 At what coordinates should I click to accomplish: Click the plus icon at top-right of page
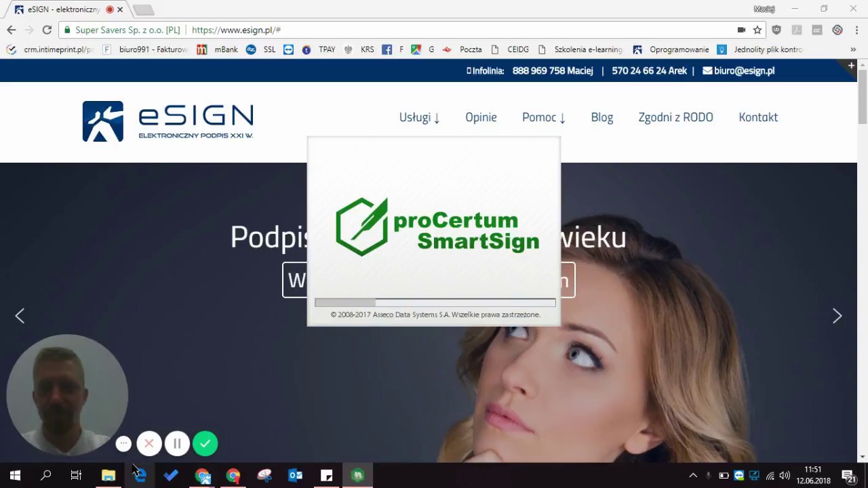pyautogui.click(x=851, y=65)
